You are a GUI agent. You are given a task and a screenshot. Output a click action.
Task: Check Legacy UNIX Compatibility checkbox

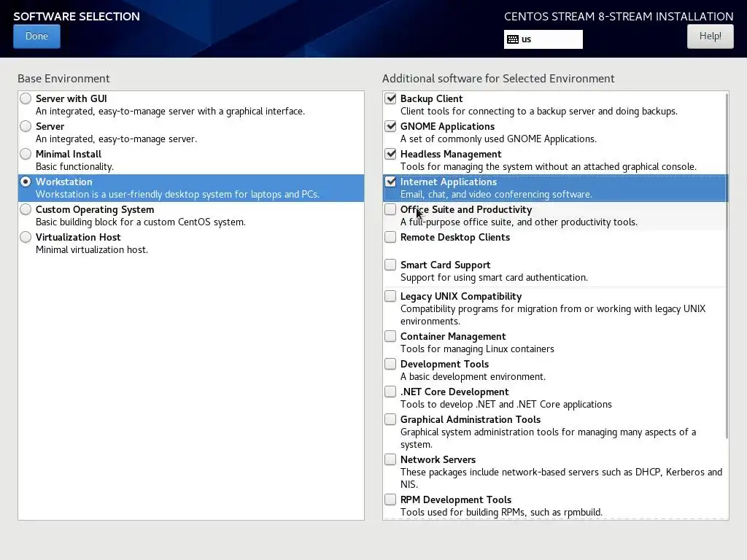click(390, 296)
